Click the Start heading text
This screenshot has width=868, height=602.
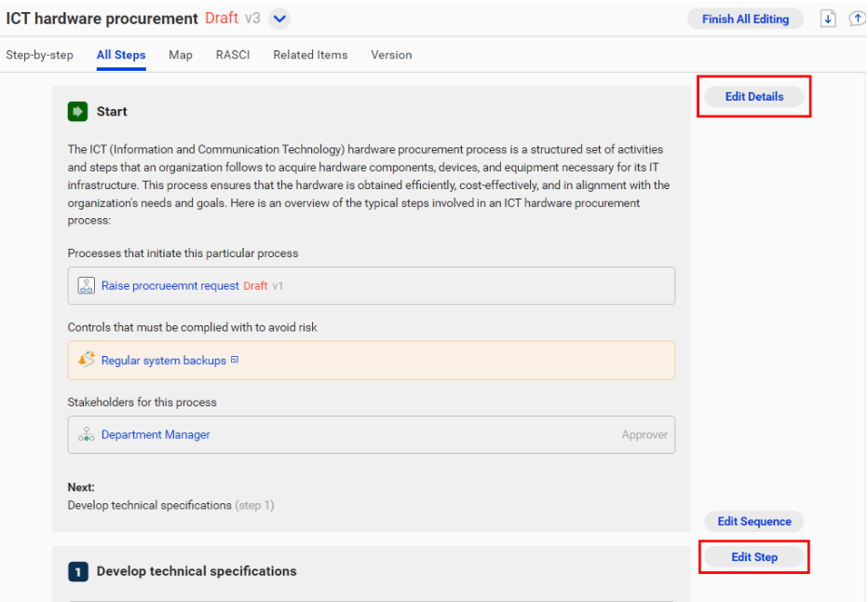112,111
